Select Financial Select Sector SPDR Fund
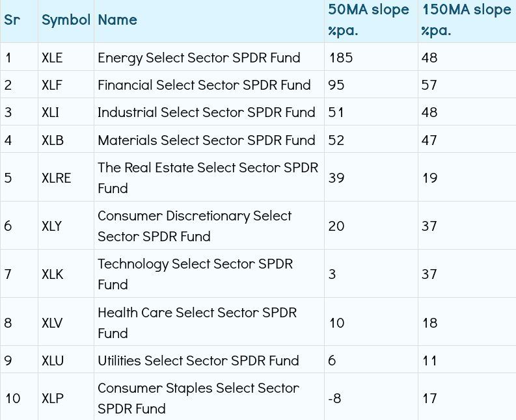 click(204, 85)
